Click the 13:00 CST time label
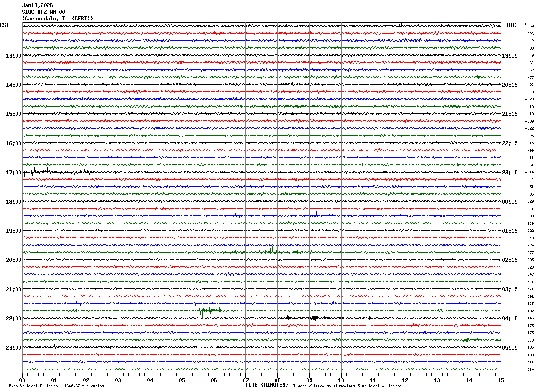536x392 pixels. coord(13,56)
